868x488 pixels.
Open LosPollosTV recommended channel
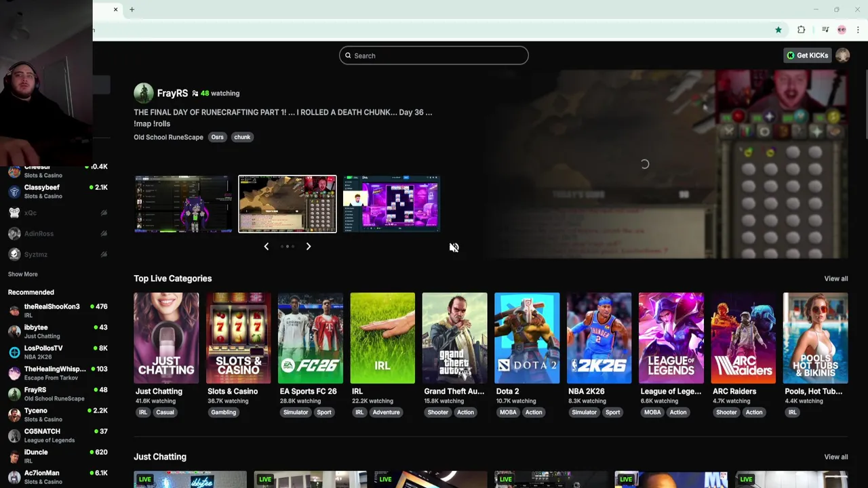tap(58, 352)
